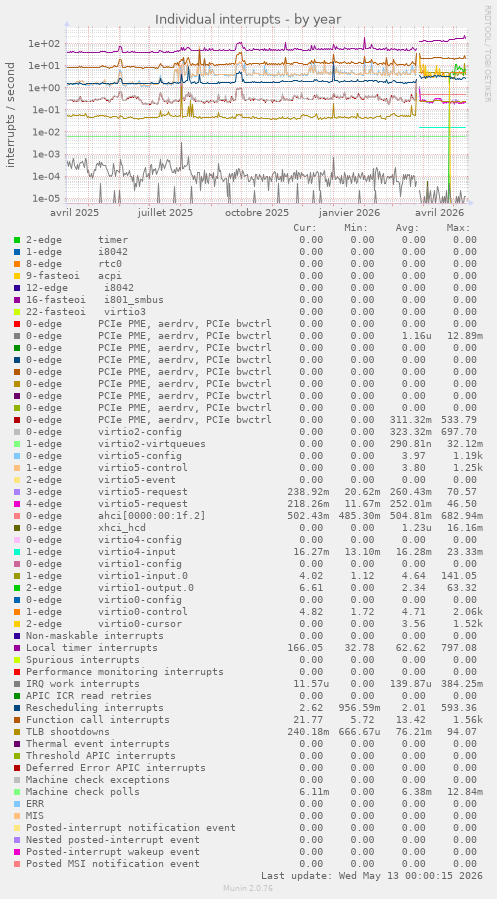Click the ahci[0000:00:1f.2] legend swatch
This screenshot has height=899, width=497.
tap(17, 516)
